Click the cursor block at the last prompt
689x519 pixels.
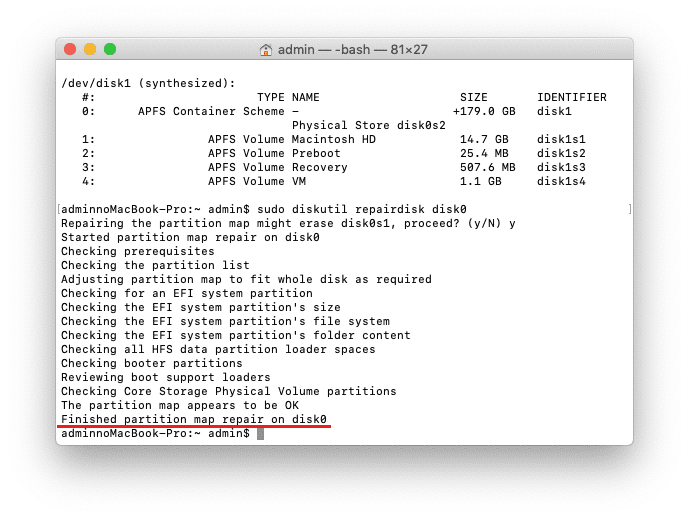point(261,434)
